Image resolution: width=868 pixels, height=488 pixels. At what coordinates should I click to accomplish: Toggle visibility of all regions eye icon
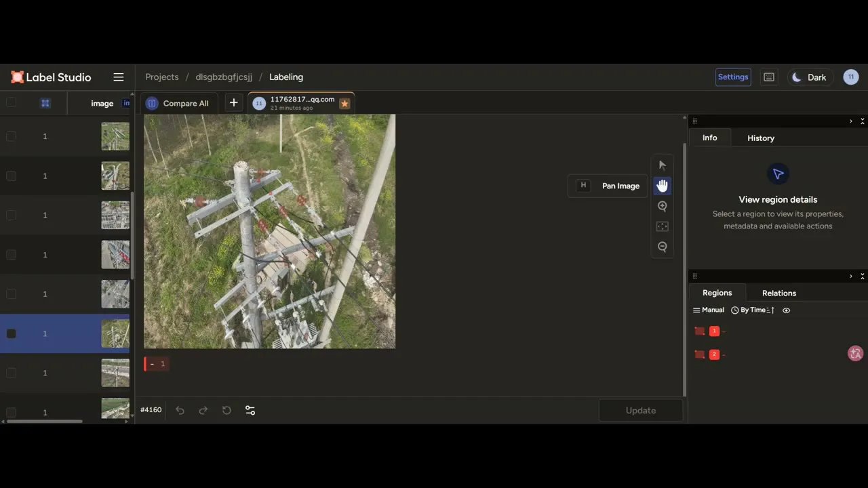[787, 310]
